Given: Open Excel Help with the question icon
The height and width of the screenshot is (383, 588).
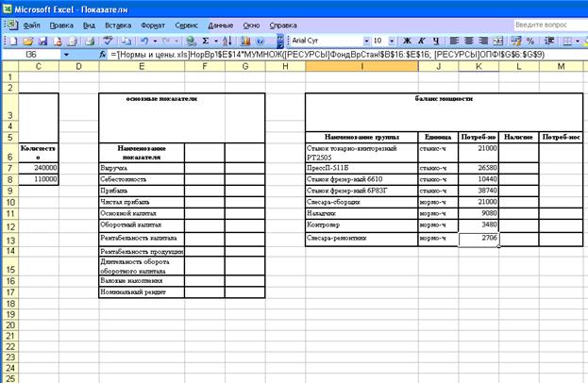Looking at the screenshot, I should pyautogui.click(x=260, y=41).
